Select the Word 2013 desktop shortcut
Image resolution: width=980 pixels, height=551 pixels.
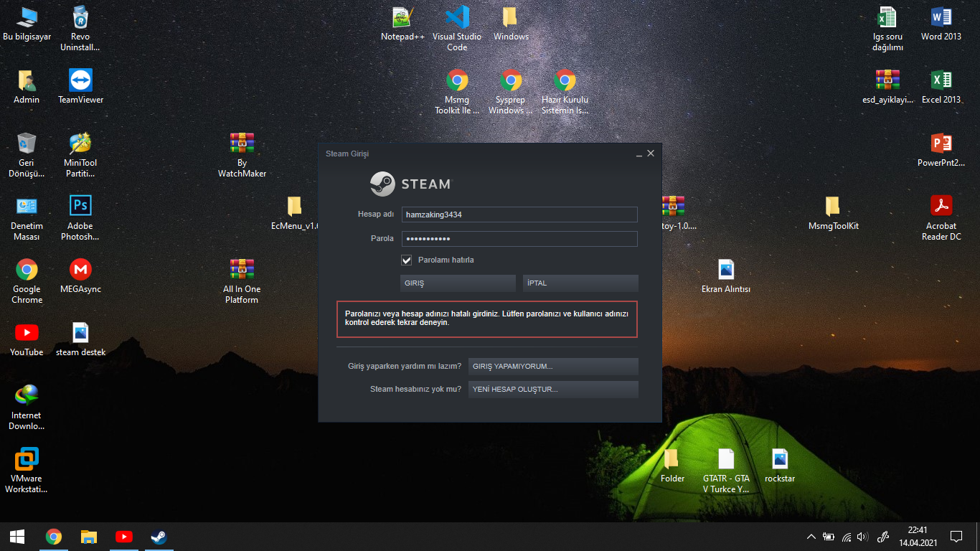[x=941, y=24]
